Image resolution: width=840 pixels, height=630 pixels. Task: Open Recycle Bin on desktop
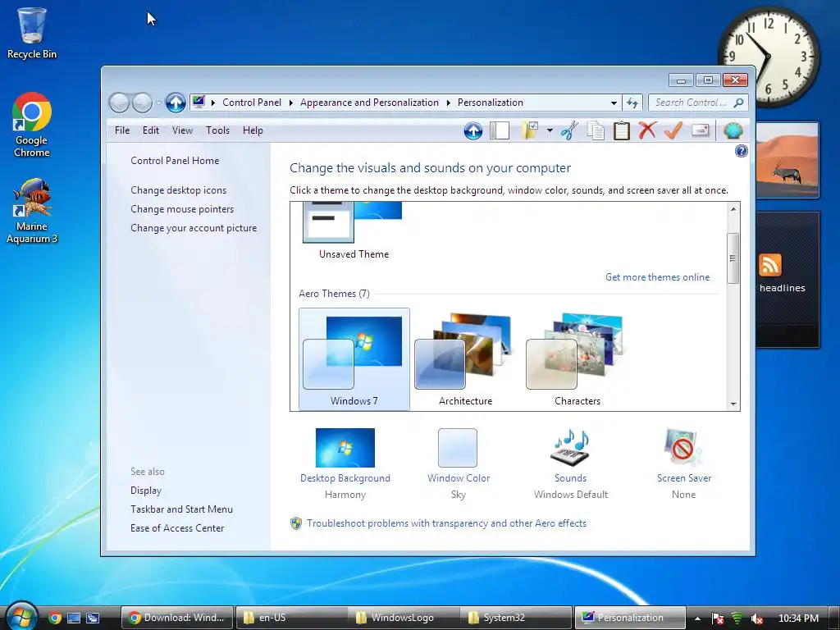[32, 33]
